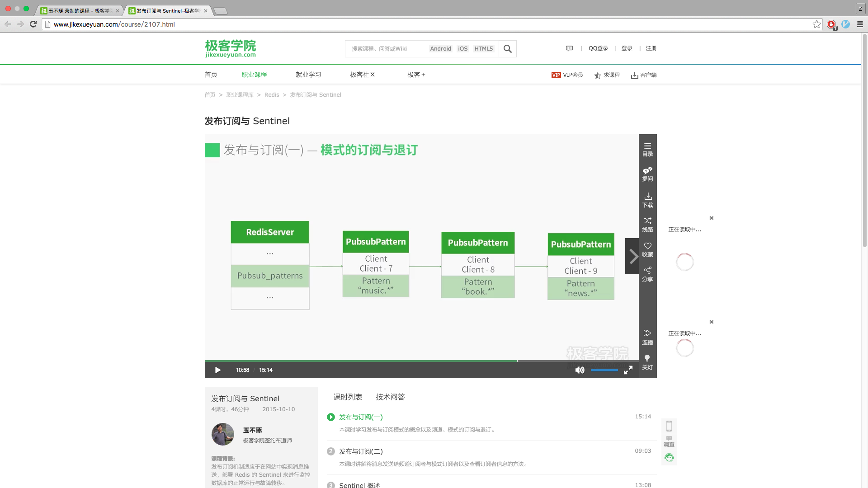Open lesson 发布与订阅(二)
This screenshot has height=488, width=868.
click(361, 451)
